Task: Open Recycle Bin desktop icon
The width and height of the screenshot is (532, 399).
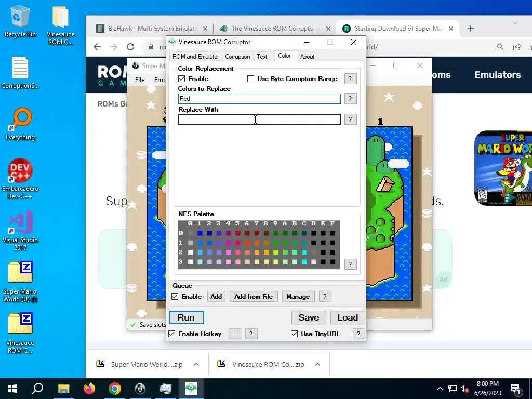Action: tap(20, 21)
